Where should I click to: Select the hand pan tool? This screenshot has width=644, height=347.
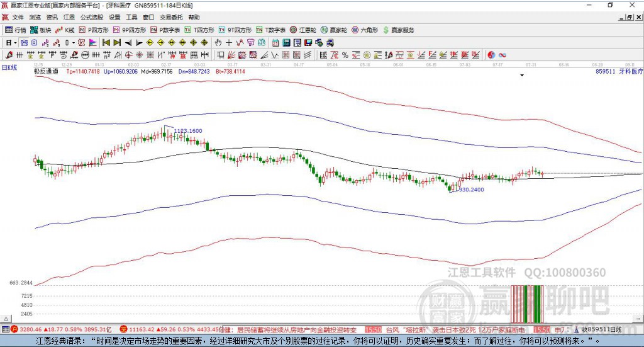tap(218, 43)
